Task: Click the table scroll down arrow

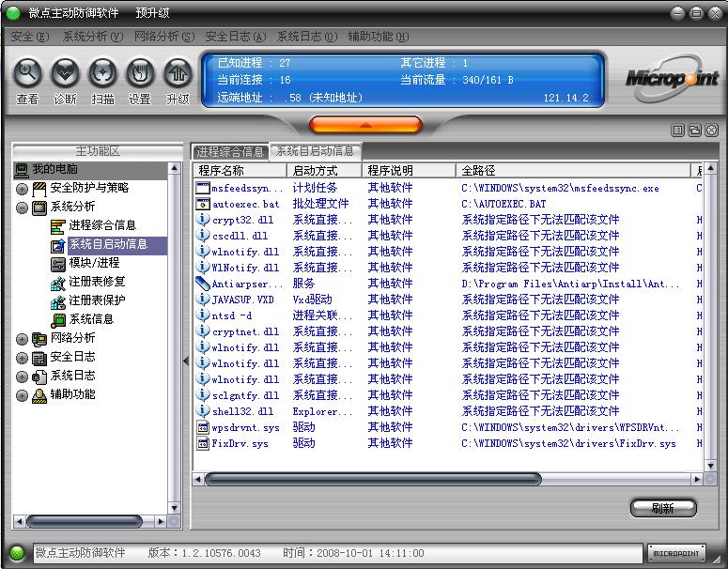Action: (x=710, y=466)
